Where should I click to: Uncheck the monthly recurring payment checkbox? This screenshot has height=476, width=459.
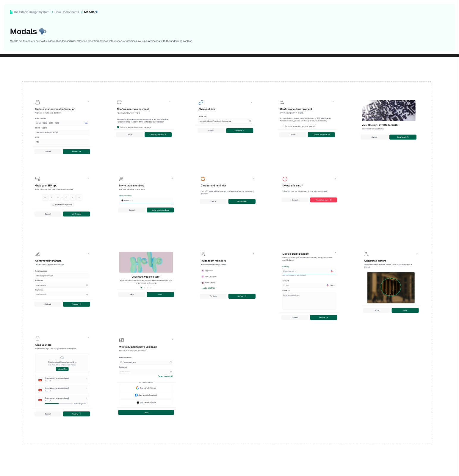pyautogui.click(x=118, y=127)
